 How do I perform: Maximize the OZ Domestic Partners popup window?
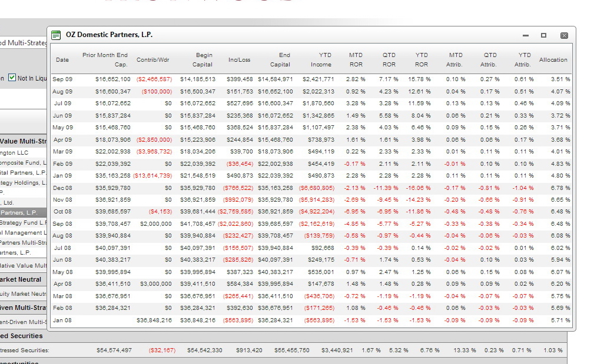point(543,35)
